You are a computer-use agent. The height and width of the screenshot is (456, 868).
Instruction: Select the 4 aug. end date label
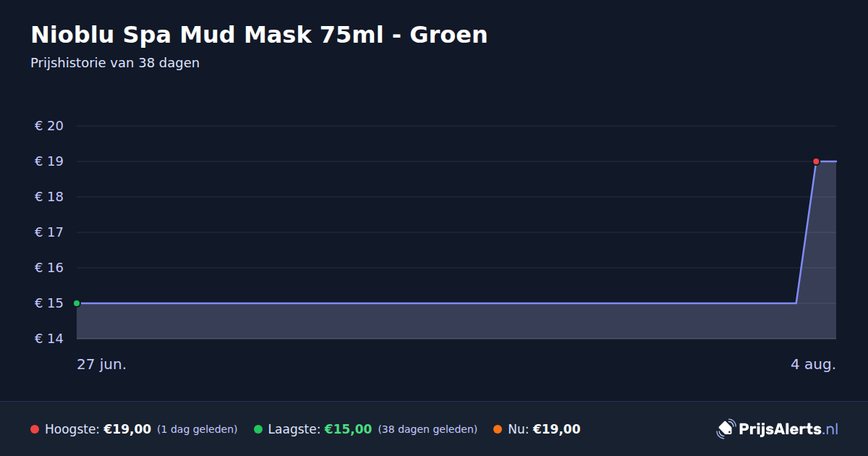point(813,364)
